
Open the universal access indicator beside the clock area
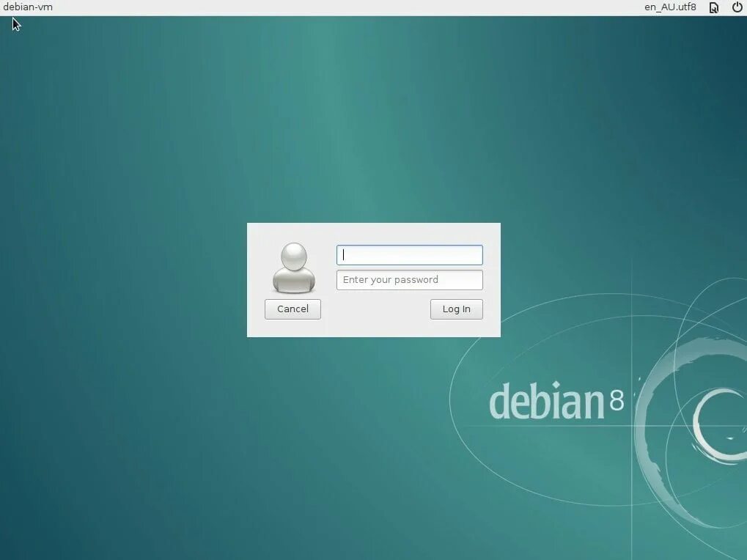713,7
